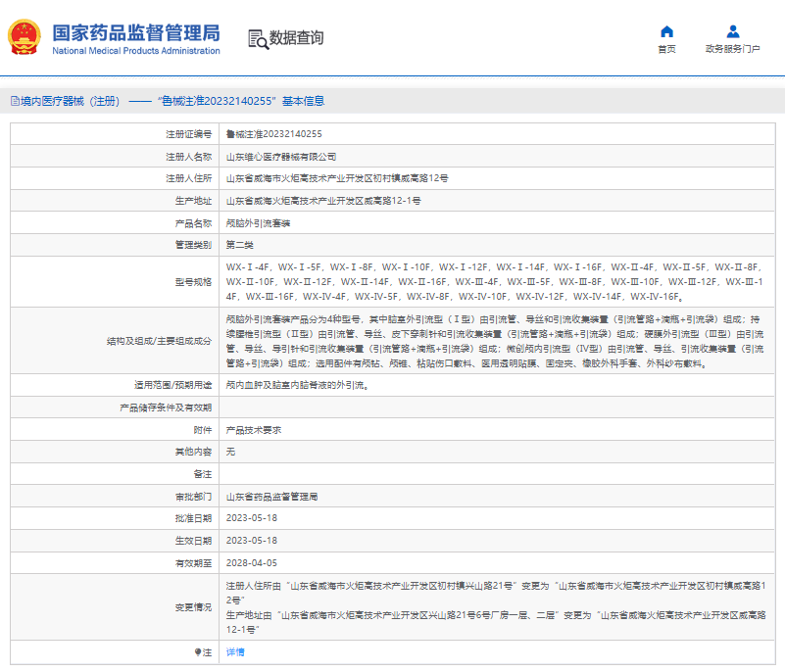This screenshot has width=785, height=672.
Task: Click the 生产地址 row label
Action: [x=193, y=201]
